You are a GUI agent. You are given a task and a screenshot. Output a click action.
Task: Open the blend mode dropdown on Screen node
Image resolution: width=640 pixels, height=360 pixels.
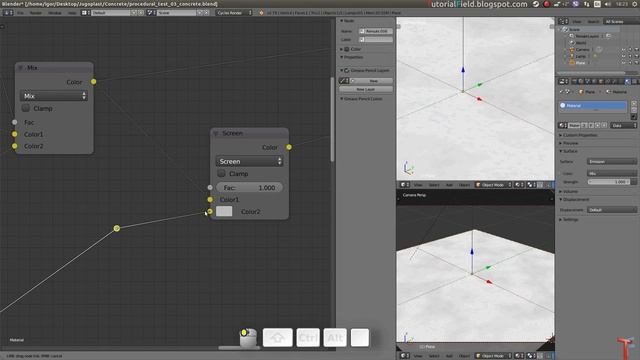(x=249, y=161)
